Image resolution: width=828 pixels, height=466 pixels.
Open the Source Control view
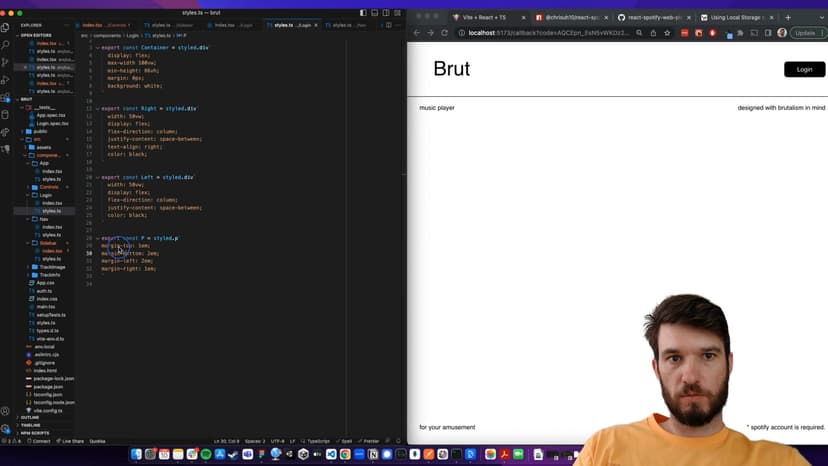(x=6, y=62)
